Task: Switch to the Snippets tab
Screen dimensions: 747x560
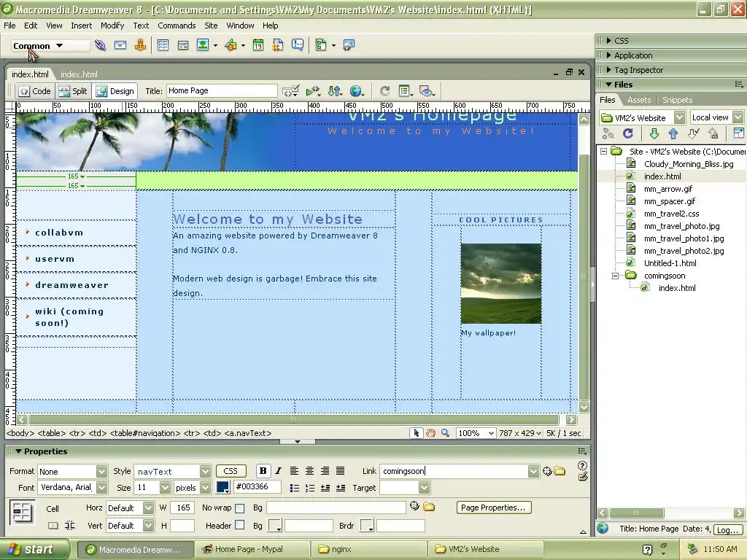Action: coord(678,100)
